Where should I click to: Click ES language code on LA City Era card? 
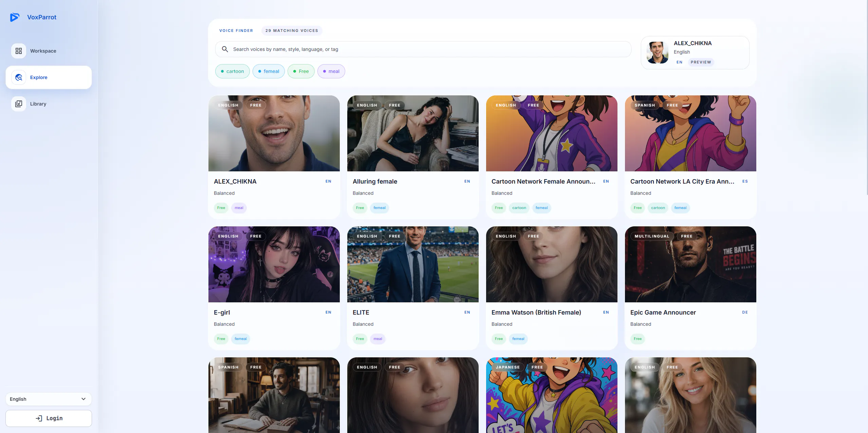[x=745, y=181]
